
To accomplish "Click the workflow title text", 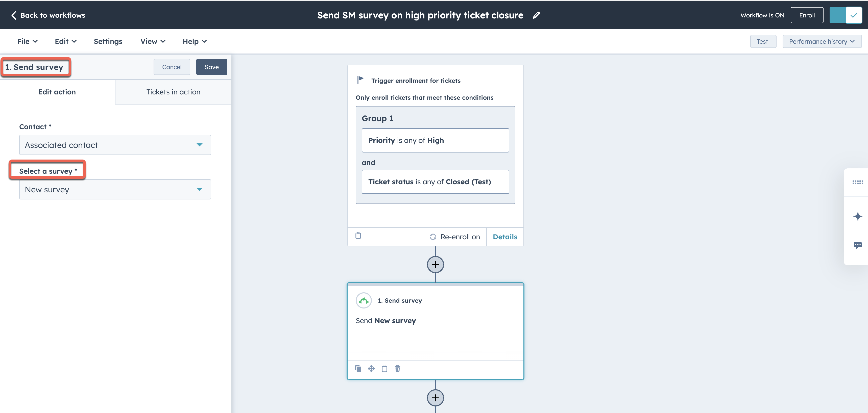I will pos(420,15).
